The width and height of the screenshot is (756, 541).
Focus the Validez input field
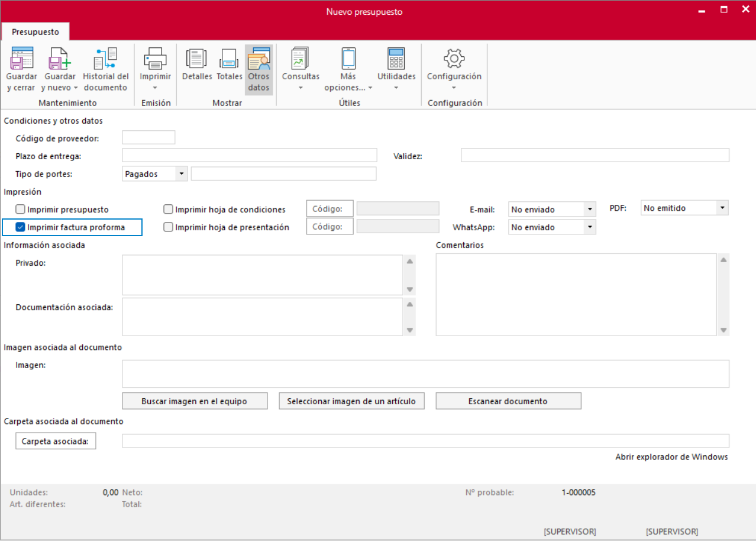pos(595,155)
